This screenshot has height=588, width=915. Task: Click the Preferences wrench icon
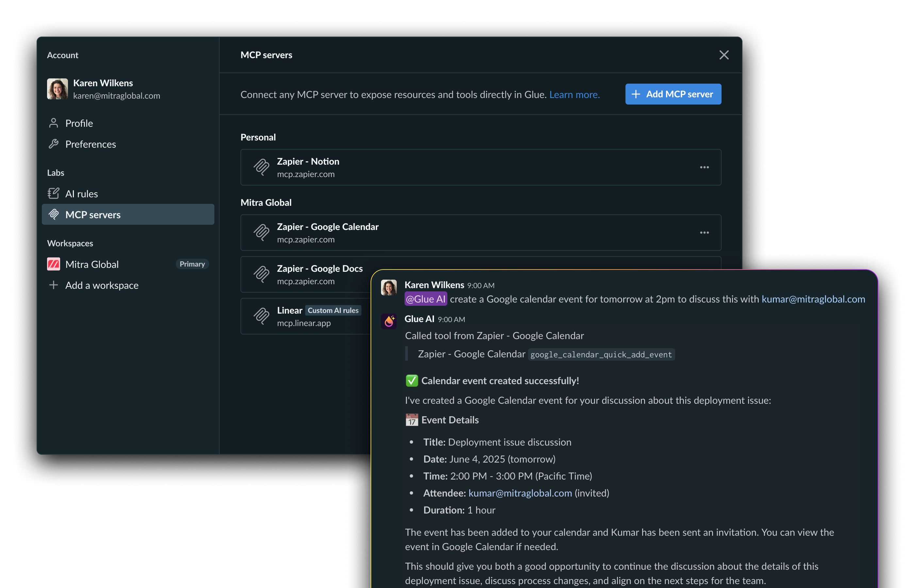point(54,144)
